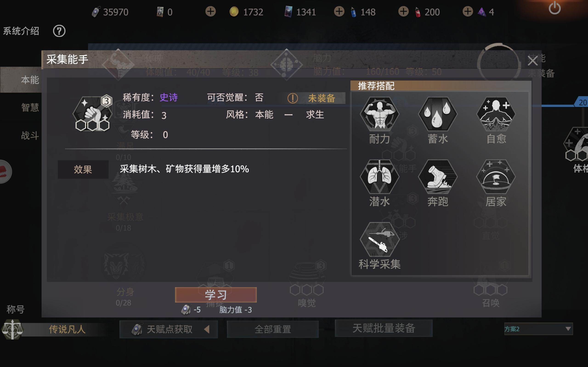Close the 采集能手 detail dialog
Image resolution: width=588 pixels, height=367 pixels.
[x=532, y=61]
